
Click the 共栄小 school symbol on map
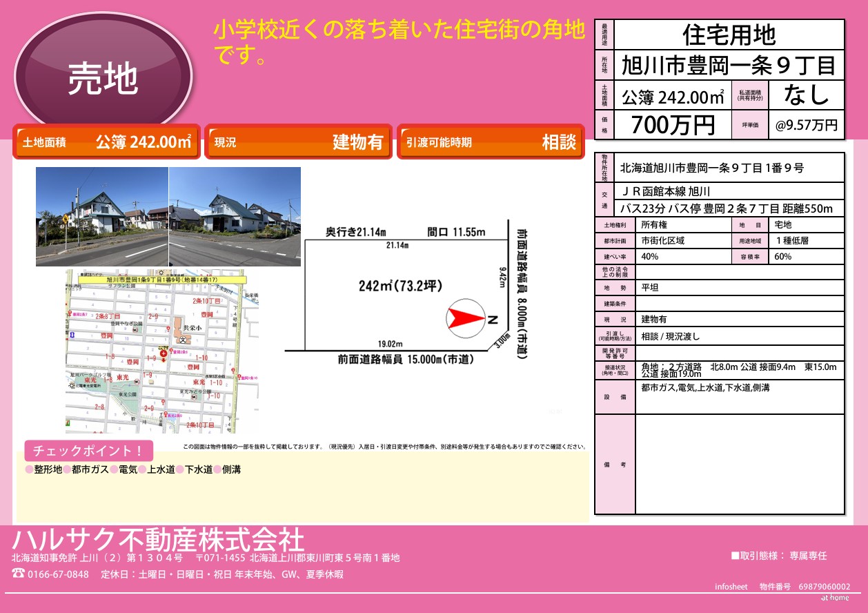(183, 339)
